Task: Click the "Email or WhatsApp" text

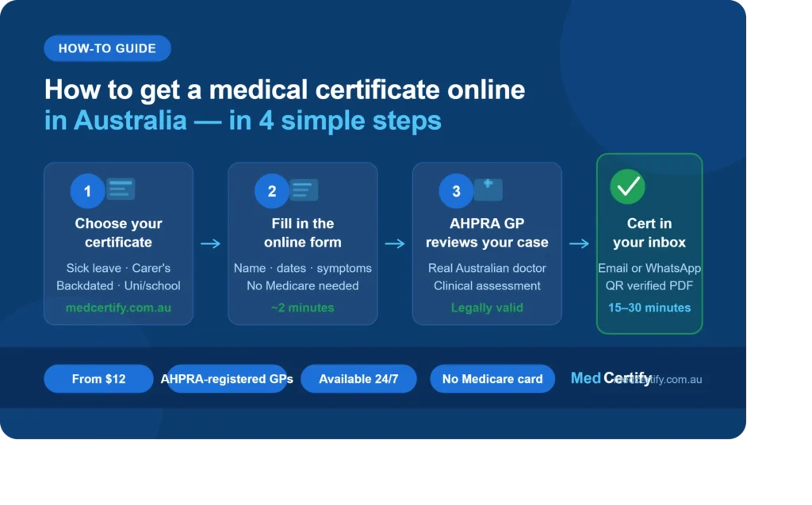Action: click(x=649, y=268)
